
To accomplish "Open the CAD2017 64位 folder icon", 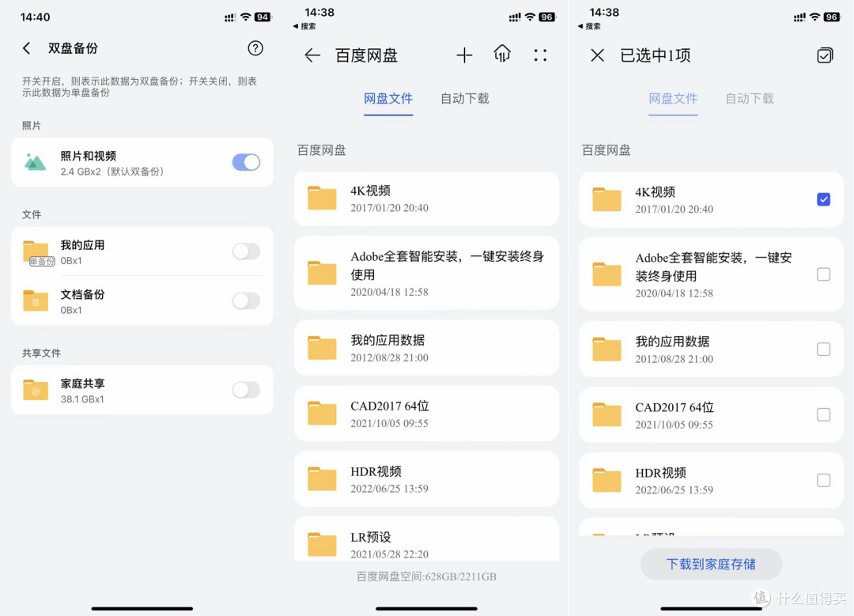I will (x=321, y=413).
